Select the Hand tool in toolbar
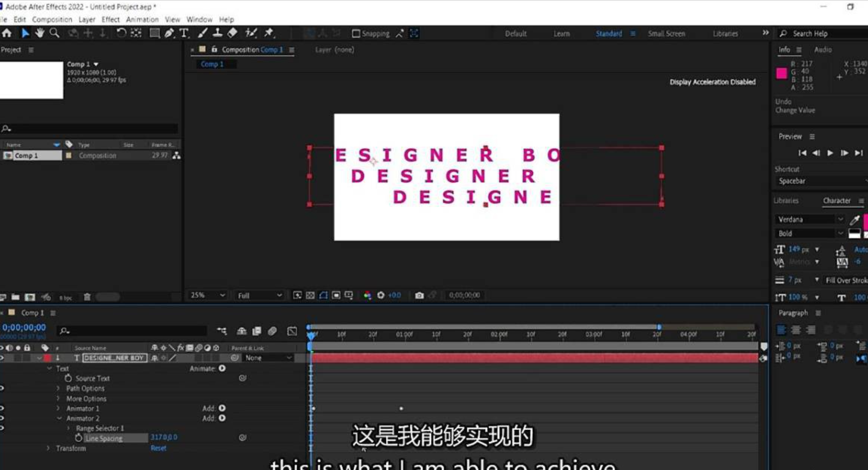This screenshot has width=868, height=470. (40, 33)
